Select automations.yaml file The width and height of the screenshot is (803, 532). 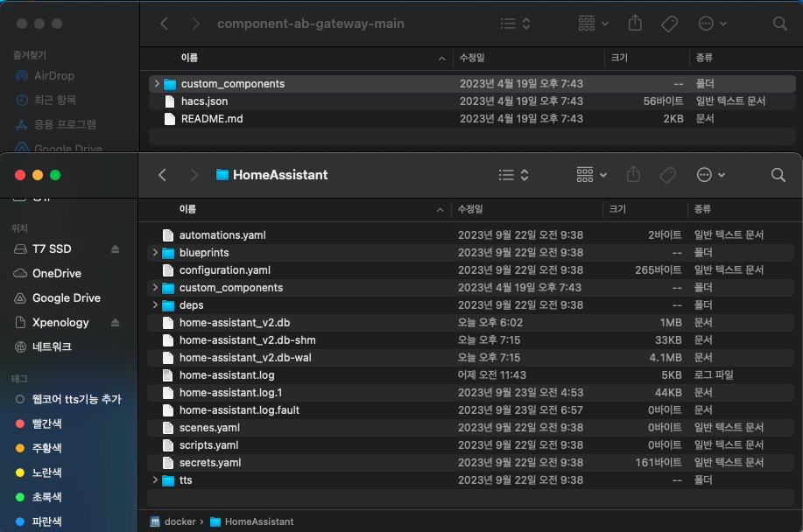pyautogui.click(x=469, y=235)
